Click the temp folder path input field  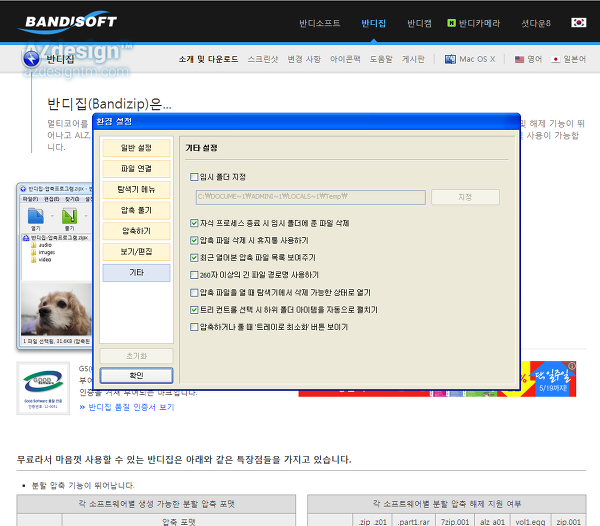[x=311, y=197]
